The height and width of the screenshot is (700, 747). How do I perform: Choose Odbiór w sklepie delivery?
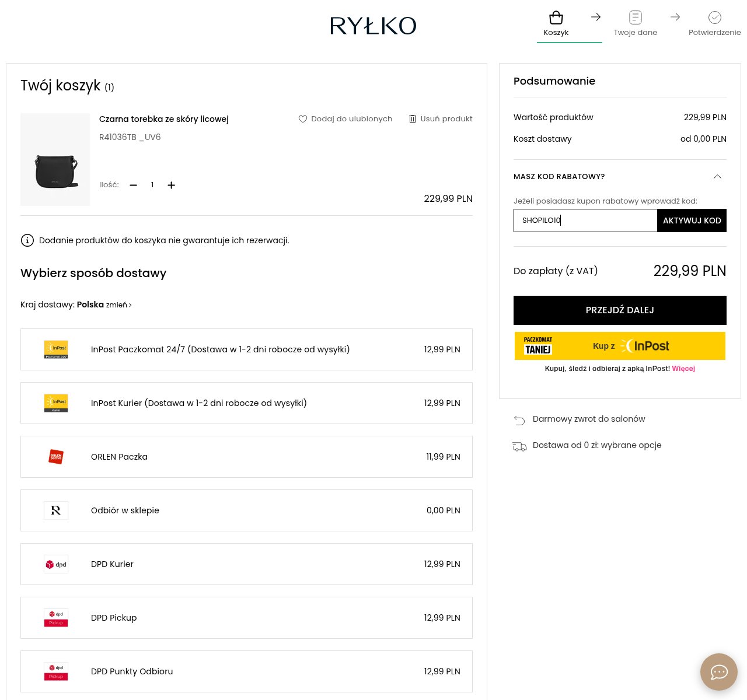point(246,510)
